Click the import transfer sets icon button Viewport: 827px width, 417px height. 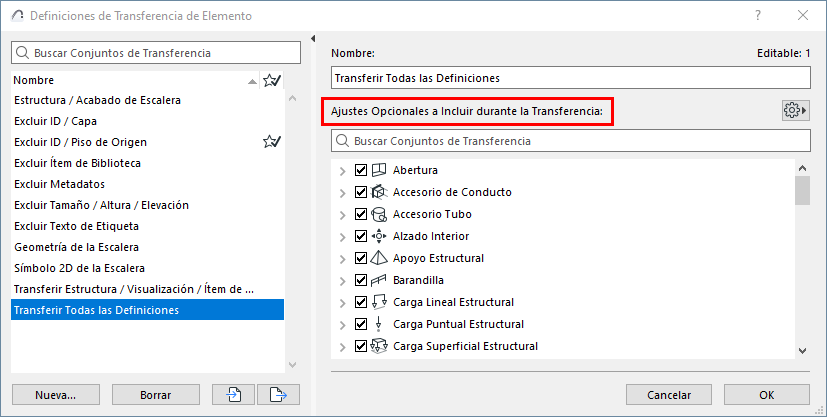(234, 395)
